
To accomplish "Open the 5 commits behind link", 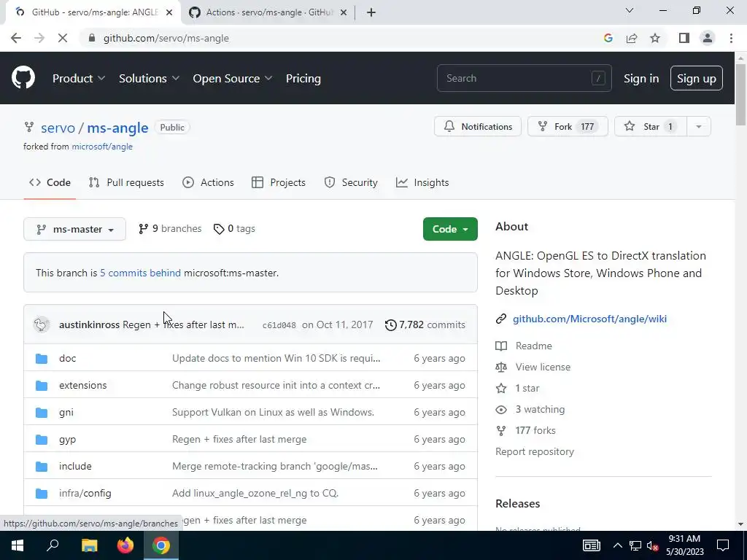I will click(141, 273).
